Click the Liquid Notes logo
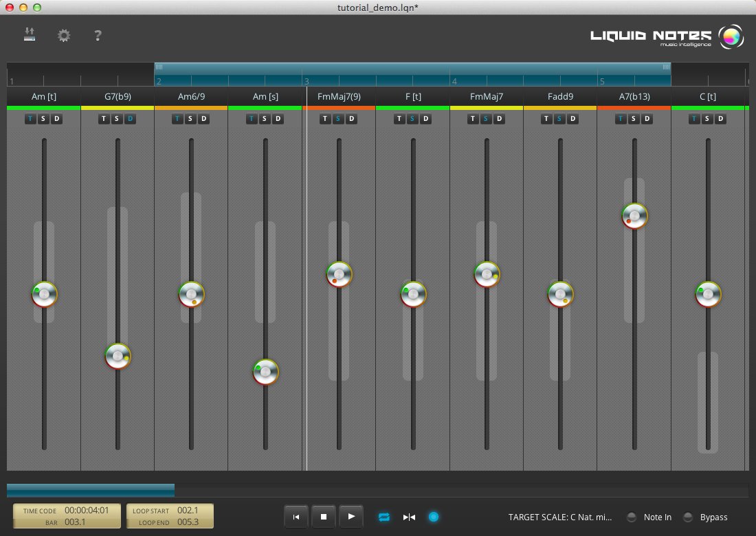Screen dimensions: 756x536 [x=666, y=36]
